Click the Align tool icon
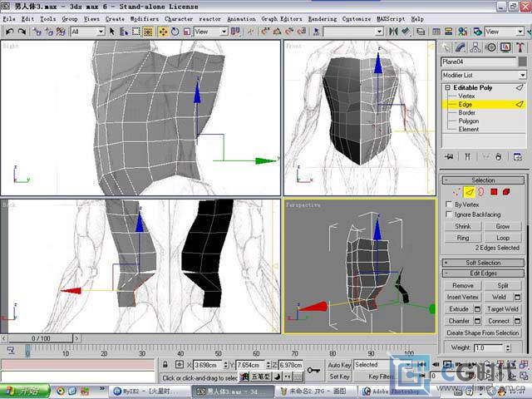Screen dimensions: 532x399 click(x=405, y=32)
